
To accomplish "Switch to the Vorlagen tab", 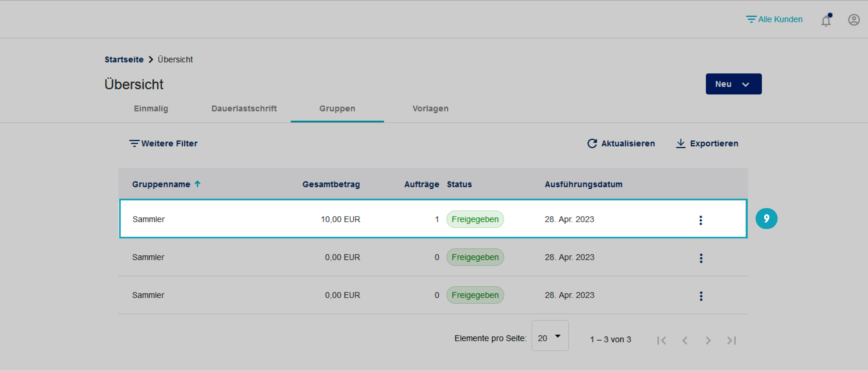I will click(430, 109).
